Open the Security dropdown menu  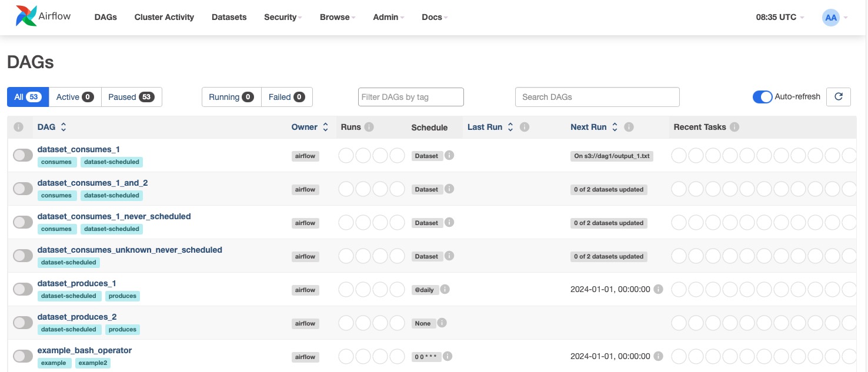point(282,18)
